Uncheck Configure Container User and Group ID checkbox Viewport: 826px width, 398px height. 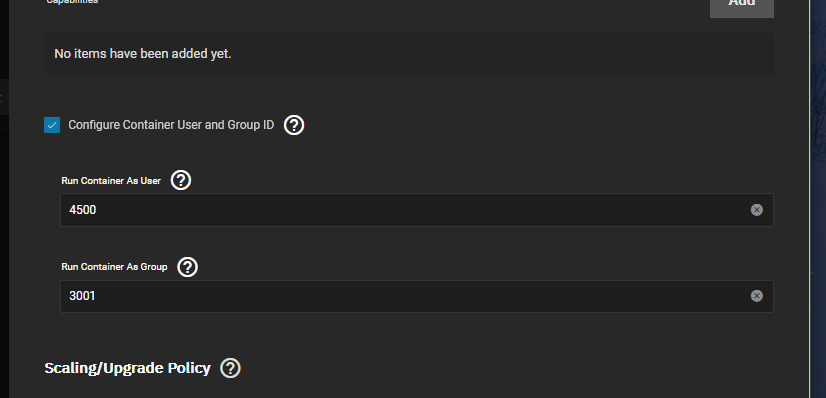52,125
